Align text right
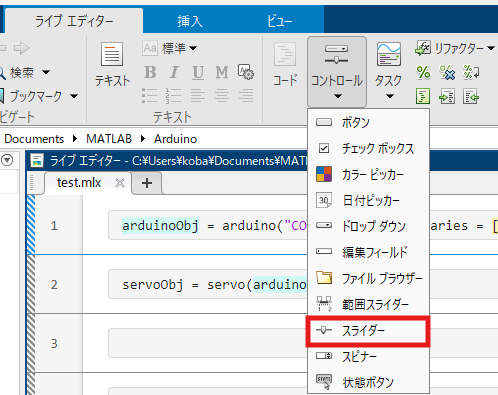The image size is (498, 395). 246,96
